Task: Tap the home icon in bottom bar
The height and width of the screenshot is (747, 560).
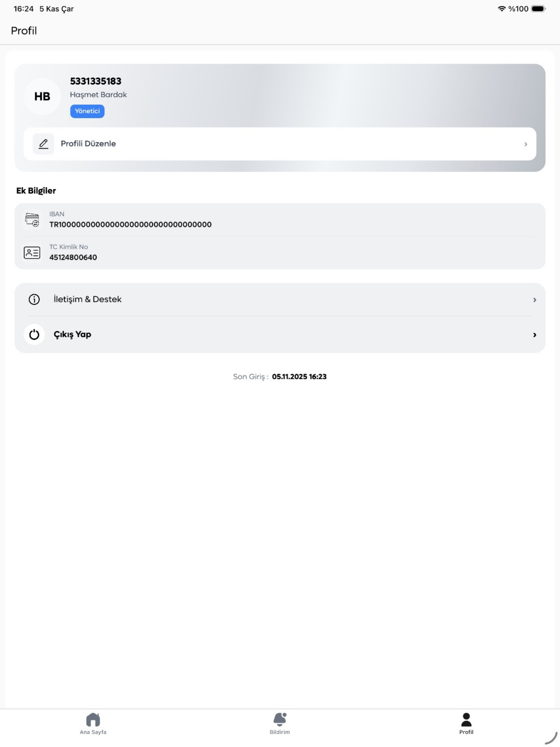Action: tap(93, 720)
